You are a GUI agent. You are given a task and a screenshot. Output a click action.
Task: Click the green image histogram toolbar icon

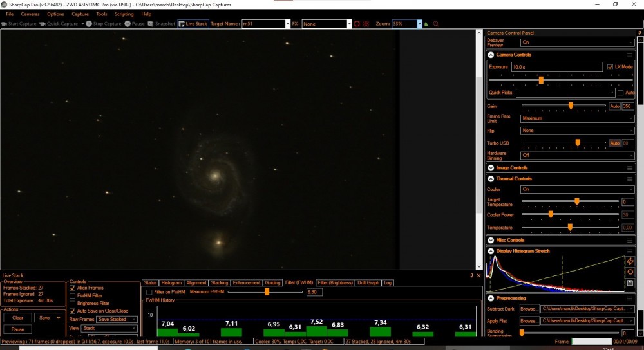427,24
